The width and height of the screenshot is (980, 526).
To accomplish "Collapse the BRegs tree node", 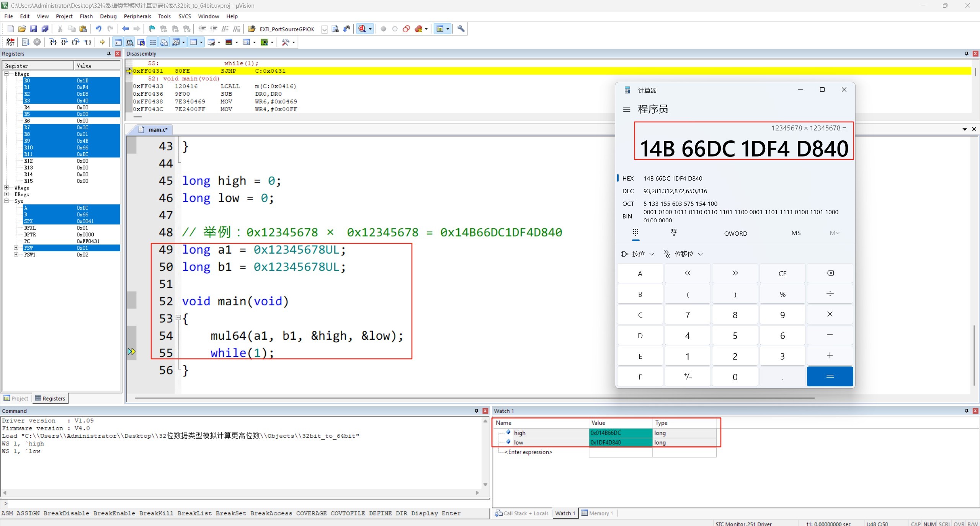I will pyautogui.click(x=7, y=73).
